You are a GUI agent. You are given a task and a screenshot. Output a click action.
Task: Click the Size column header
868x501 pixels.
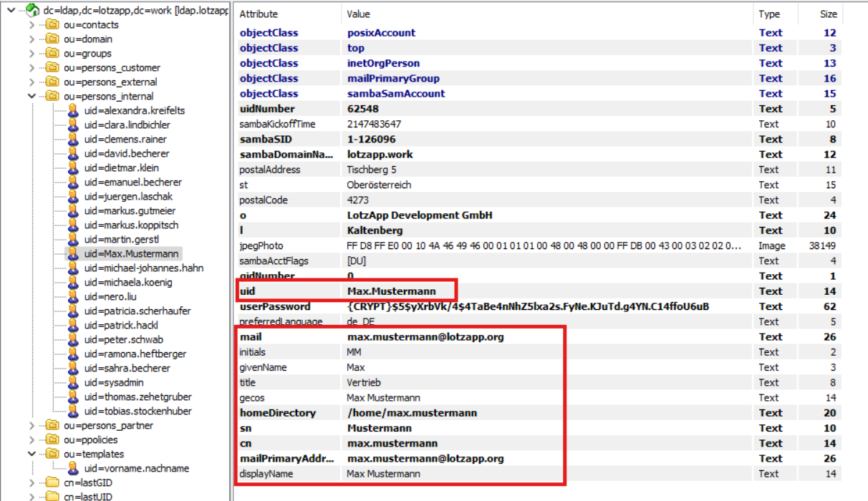click(x=828, y=14)
